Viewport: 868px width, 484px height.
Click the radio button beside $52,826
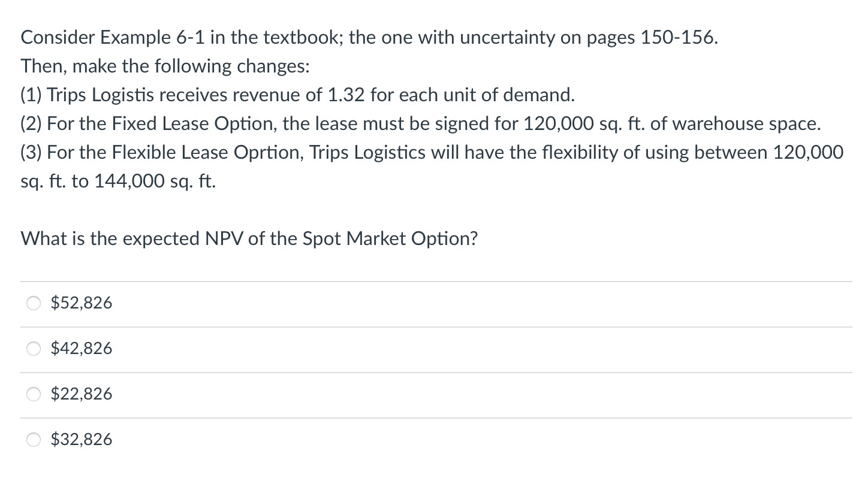(x=34, y=303)
